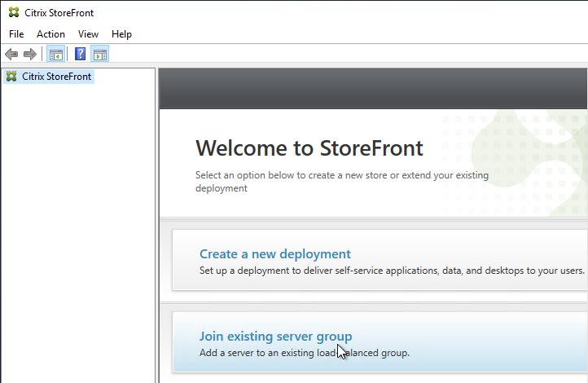
Task: Click the Forward arrow toolbar icon
Action: (30, 55)
